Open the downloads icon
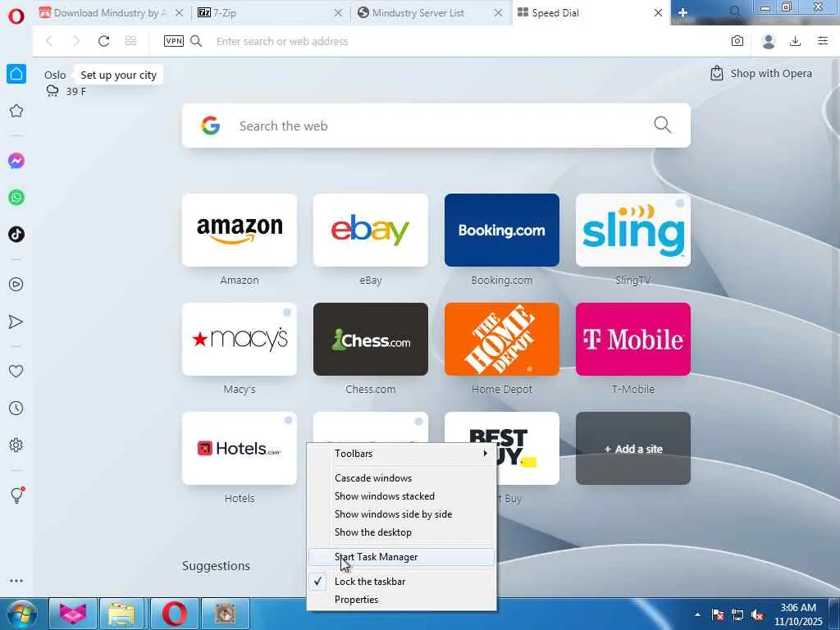Screen dimensions: 840x630 tap(796, 41)
